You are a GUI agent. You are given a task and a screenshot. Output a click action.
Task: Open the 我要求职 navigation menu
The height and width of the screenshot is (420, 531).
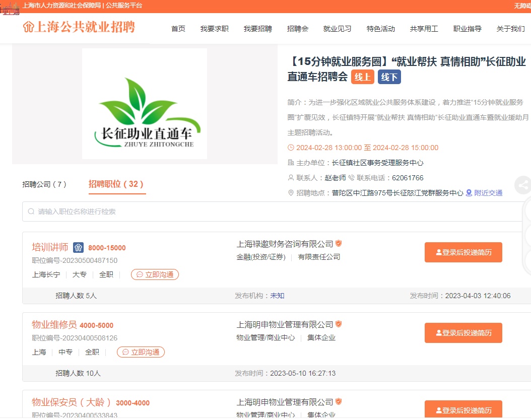point(214,29)
